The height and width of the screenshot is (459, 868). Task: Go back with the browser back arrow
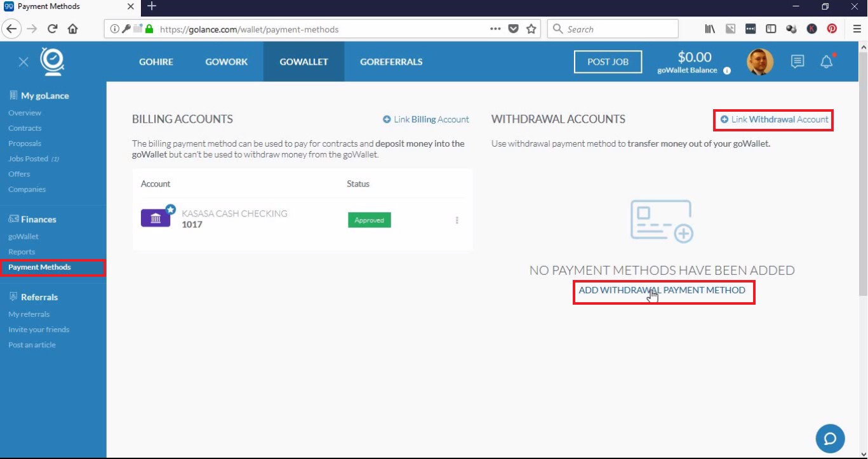click(x=11, y=29)
